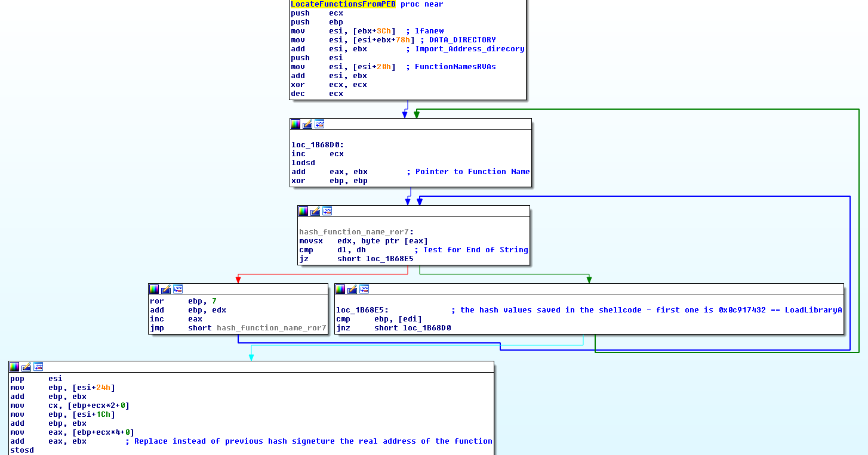Click the 'mov ebp, [esi+1Ch]' instruction
The width and height of the screenshot is (868, 455).
pos(63,414)
